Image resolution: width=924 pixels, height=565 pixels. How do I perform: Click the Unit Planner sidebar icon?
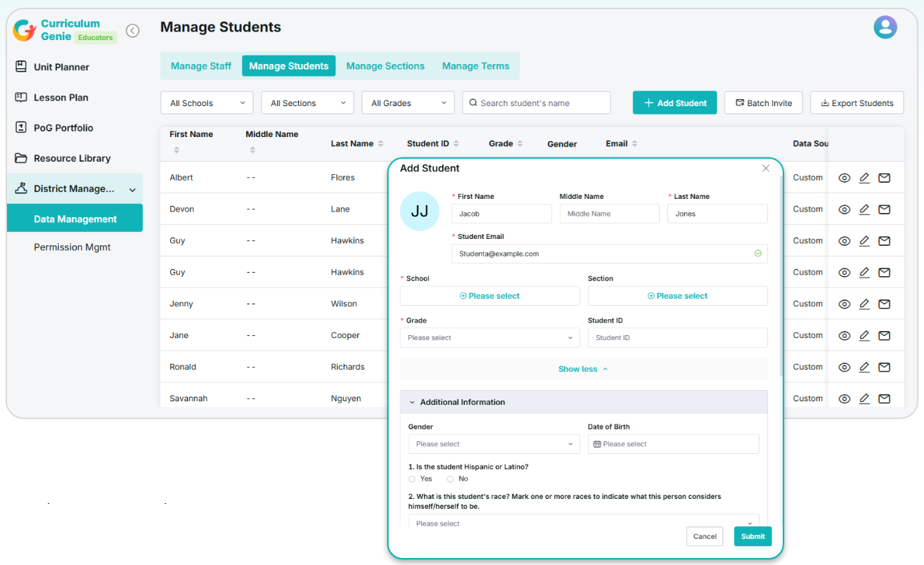point(21,67)
